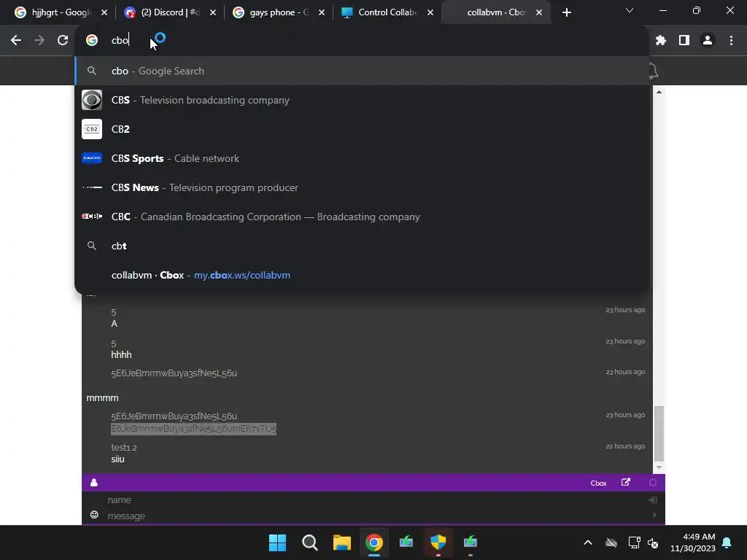This screenshot has height=560, width=747.
Task: Open the Chrome three-dot menu
Action: (x=731, y=41)
